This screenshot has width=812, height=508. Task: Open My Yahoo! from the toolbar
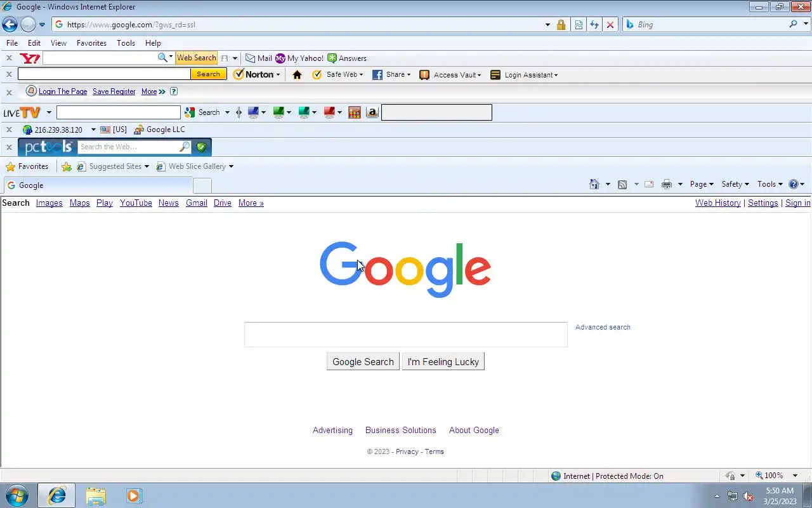[299, 58]
